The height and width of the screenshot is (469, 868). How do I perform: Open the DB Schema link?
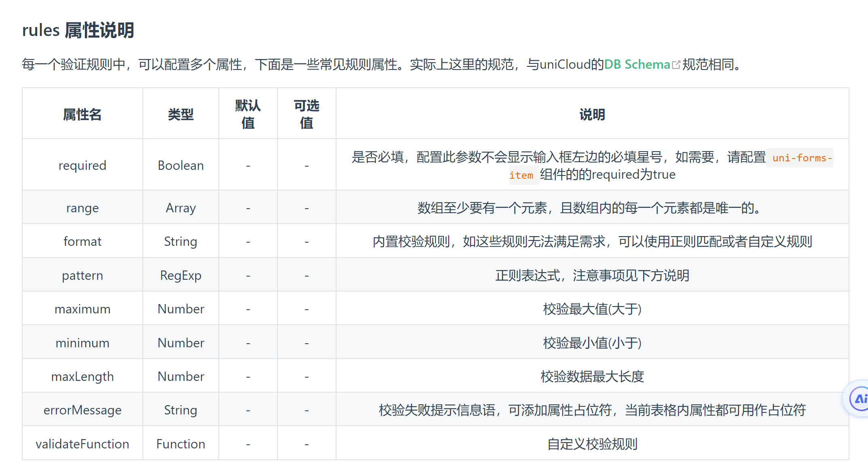(637, 64)
